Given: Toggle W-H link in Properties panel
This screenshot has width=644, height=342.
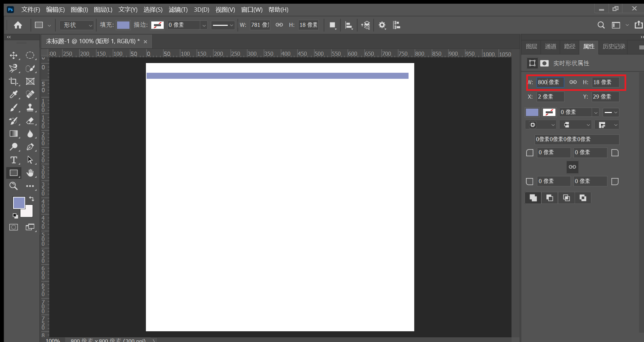Looking at the screenshot, I should coord(573,82).
